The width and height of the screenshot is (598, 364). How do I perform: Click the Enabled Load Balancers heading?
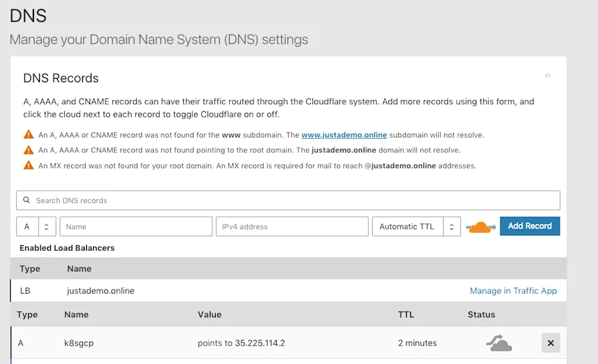(67, 248)
